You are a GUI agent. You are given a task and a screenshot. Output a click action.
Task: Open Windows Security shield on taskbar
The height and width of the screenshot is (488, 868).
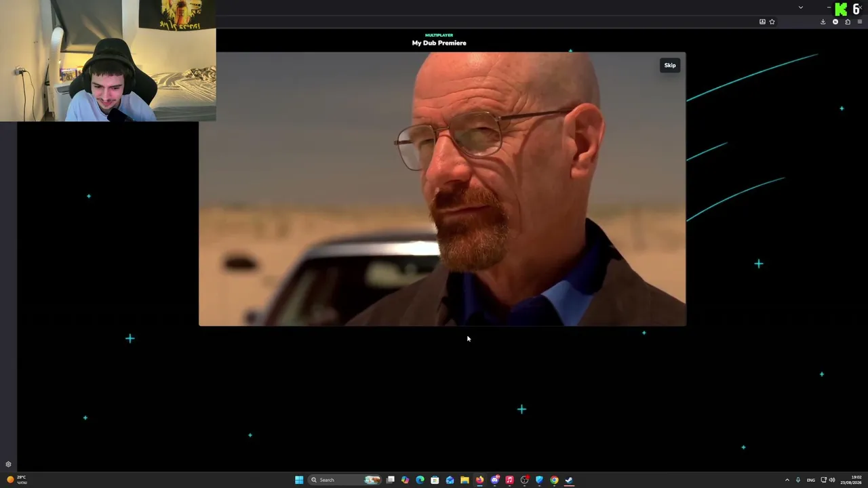[x=539, y=480]
